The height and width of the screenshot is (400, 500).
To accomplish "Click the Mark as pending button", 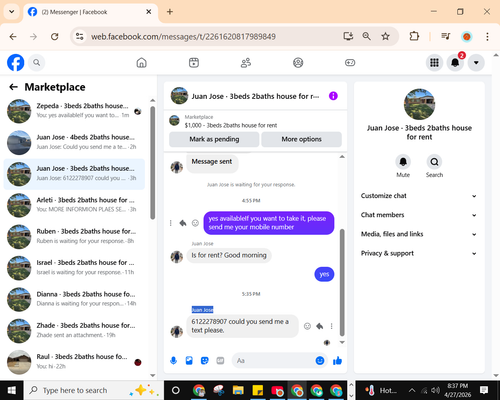I will click(214, 139).
